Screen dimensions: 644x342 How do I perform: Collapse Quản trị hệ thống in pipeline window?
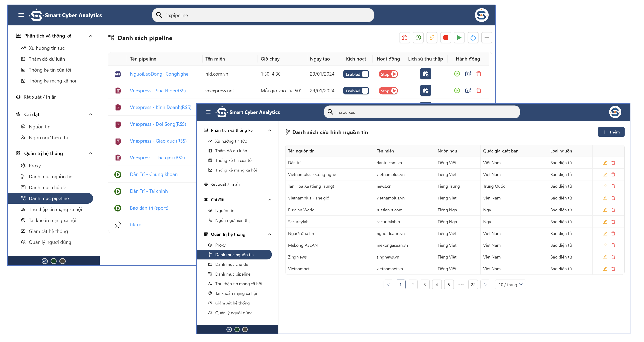pyautogui.click(x=90, y=154)
